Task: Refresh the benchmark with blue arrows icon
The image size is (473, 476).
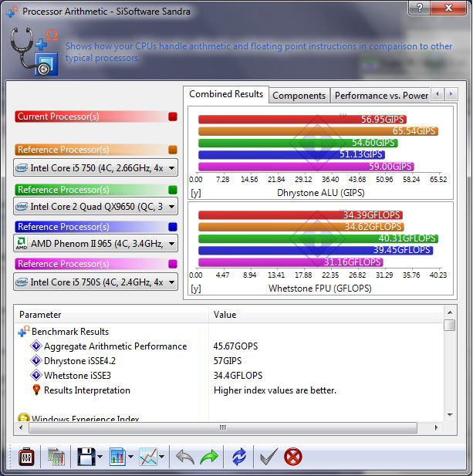Action: tap(239, 457)
